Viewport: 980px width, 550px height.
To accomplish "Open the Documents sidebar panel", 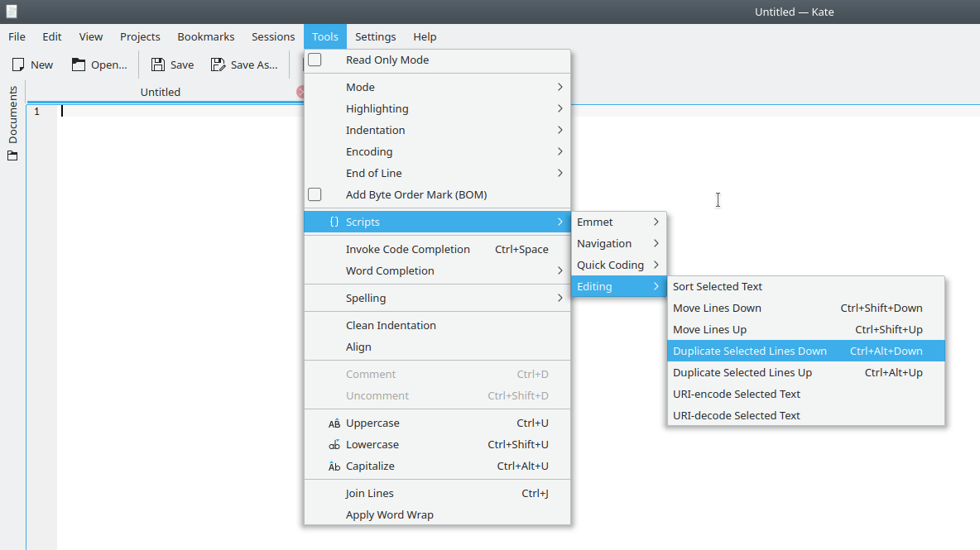I will (12, 123).
